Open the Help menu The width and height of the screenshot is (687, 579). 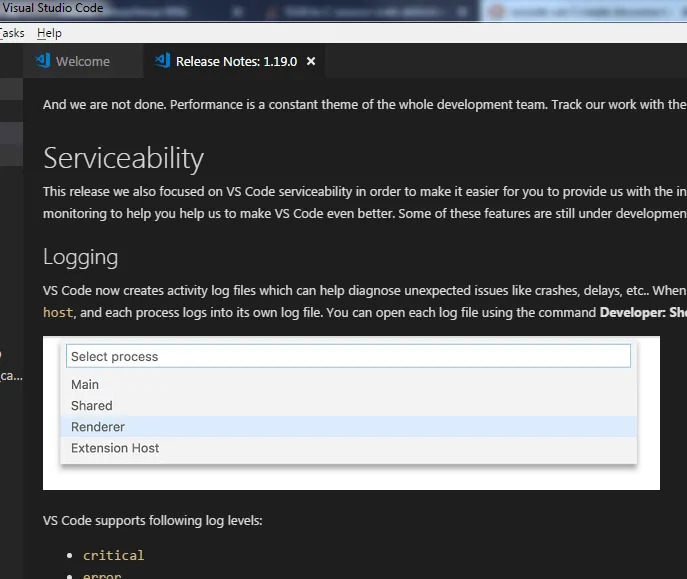49,33
